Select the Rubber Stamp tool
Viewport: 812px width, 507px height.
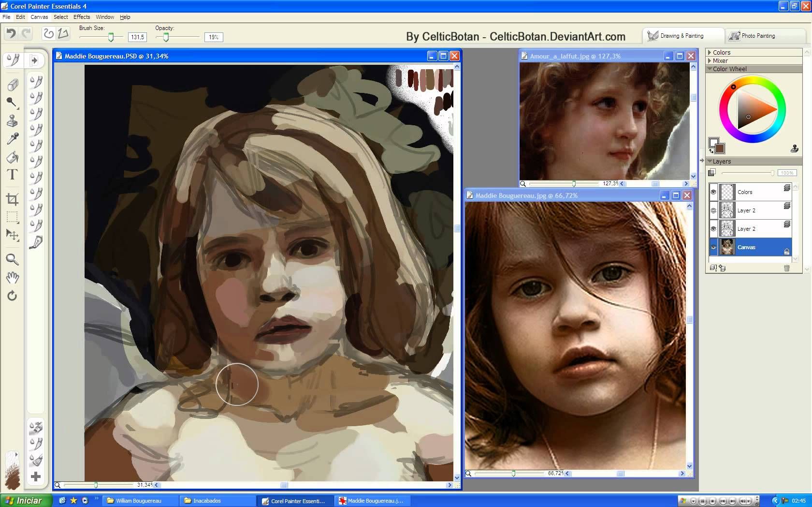click(x=12, y=120)
